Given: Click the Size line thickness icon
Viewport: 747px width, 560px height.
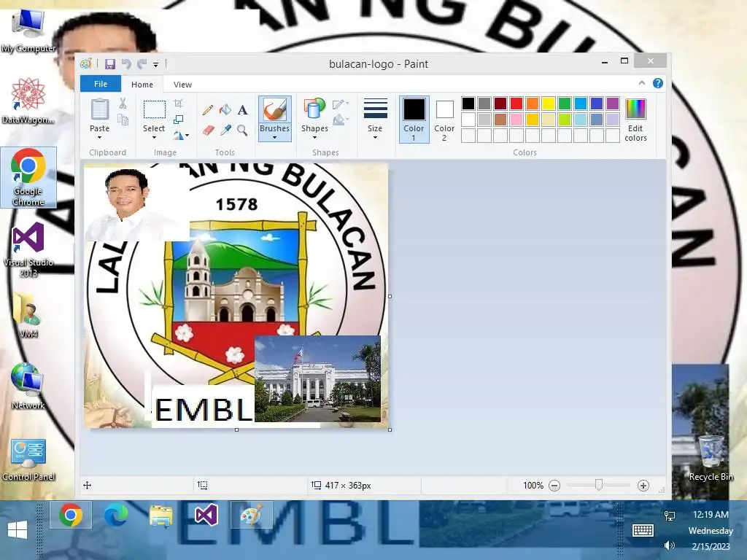Looking at the screenshot, I should click(x=376, y=109).
